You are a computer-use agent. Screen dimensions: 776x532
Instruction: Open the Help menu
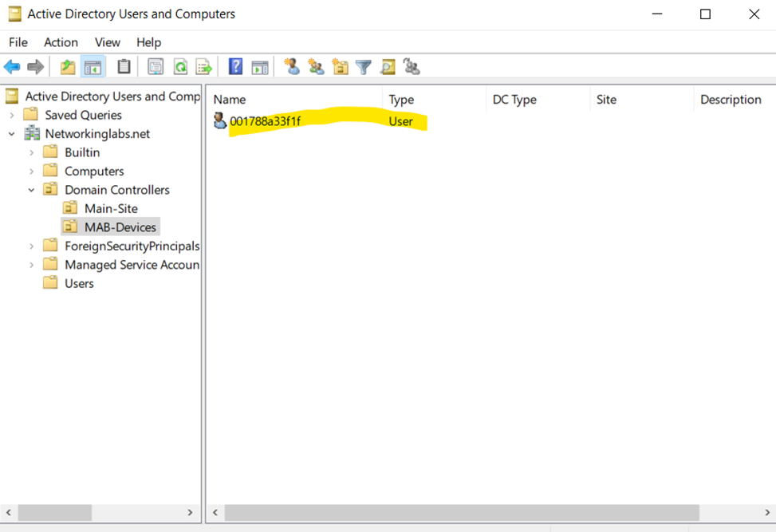point(148,42)
